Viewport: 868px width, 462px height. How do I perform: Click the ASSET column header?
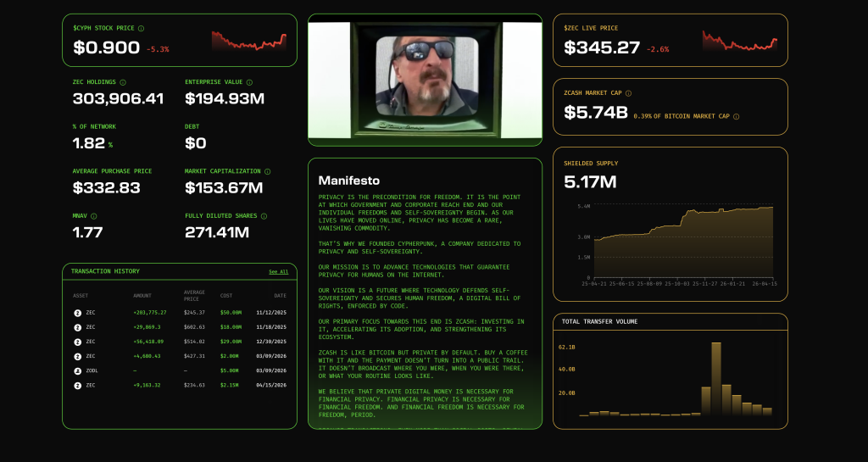[x=81, y=296]
